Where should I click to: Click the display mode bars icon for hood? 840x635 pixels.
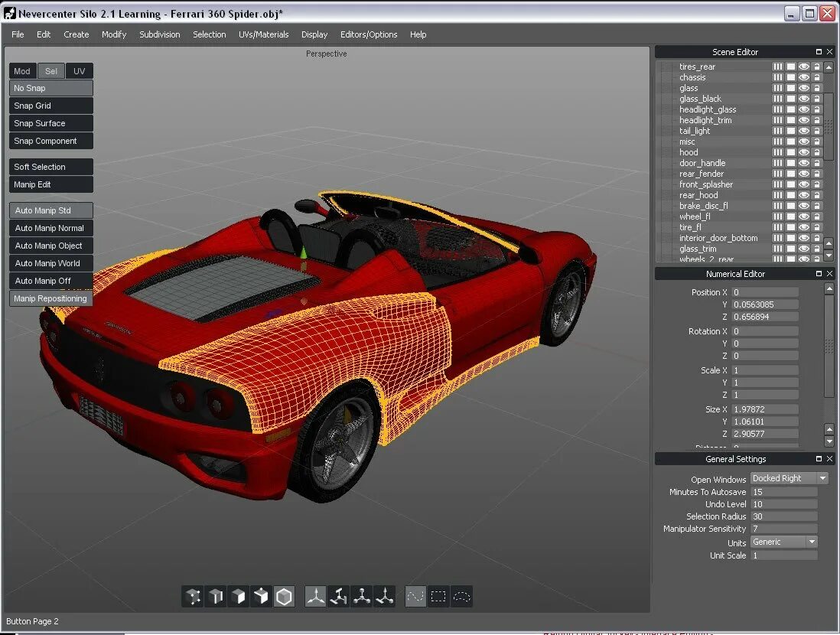pos(777,152)
